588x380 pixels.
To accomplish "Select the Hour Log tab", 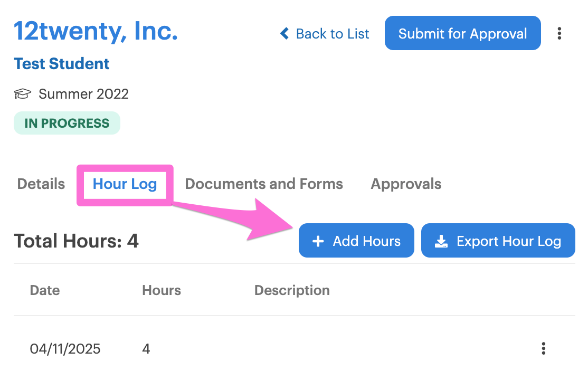I will (125, 184).
